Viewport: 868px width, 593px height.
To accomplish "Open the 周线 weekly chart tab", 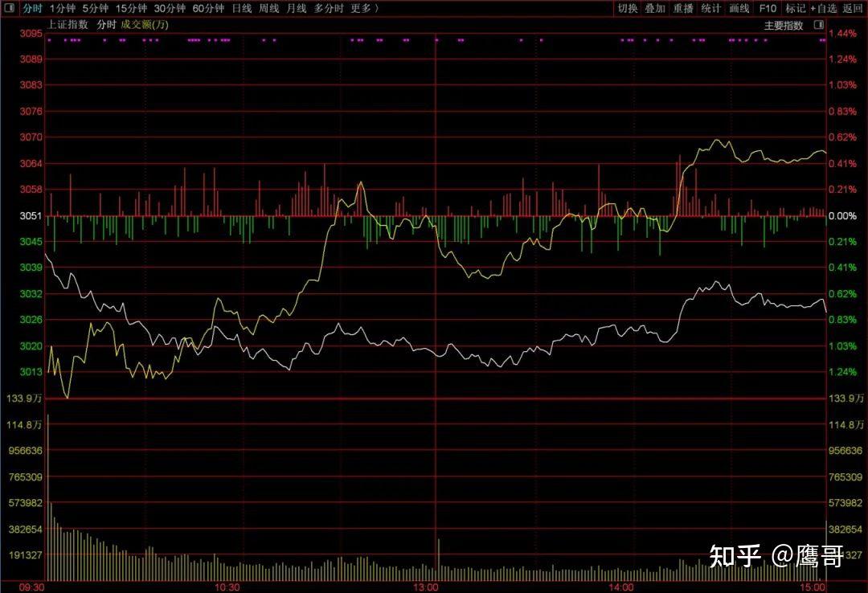I will click(268, 8).
